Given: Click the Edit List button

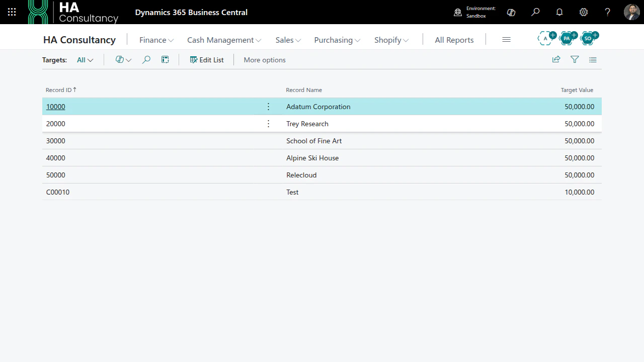Looking at the screenshot, I should pos(207,60).
